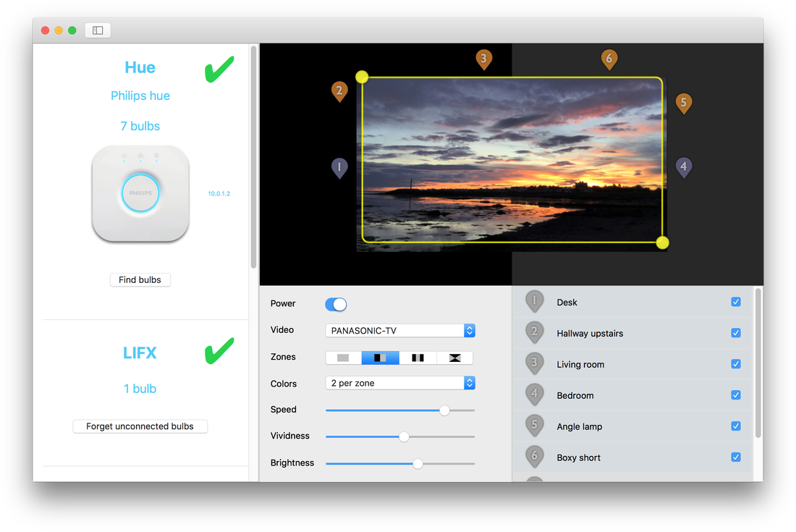Click the pin icon beside Desk

pos(535,302)
